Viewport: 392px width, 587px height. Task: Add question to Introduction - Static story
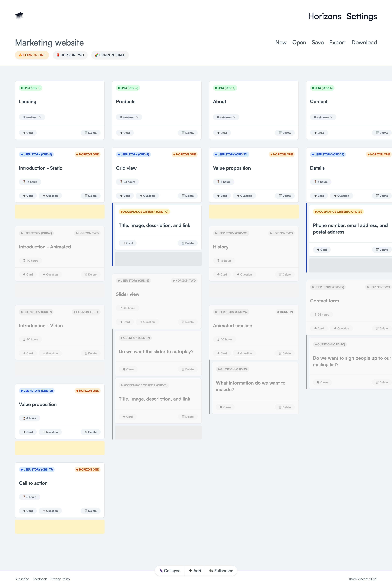[x=50, y=196]
